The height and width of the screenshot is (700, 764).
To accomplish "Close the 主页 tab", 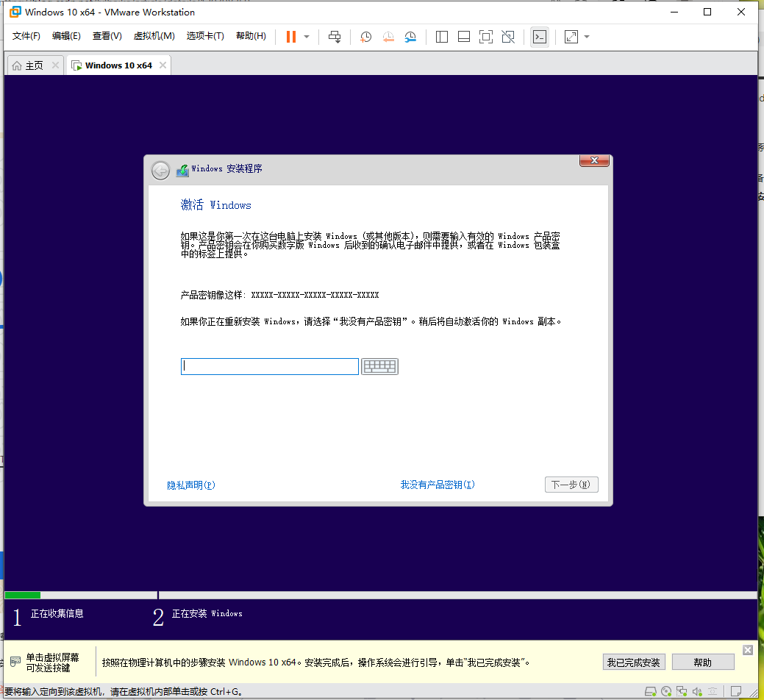I will (x=56, y=65).
